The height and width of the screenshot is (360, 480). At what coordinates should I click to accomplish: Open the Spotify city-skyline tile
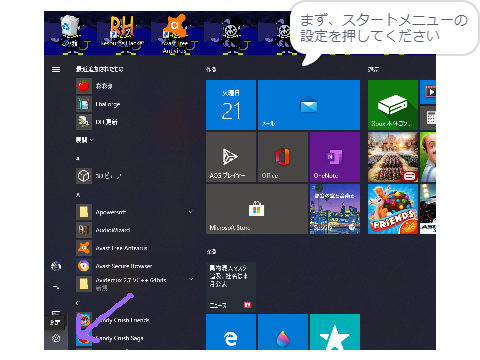click(335, 209)
